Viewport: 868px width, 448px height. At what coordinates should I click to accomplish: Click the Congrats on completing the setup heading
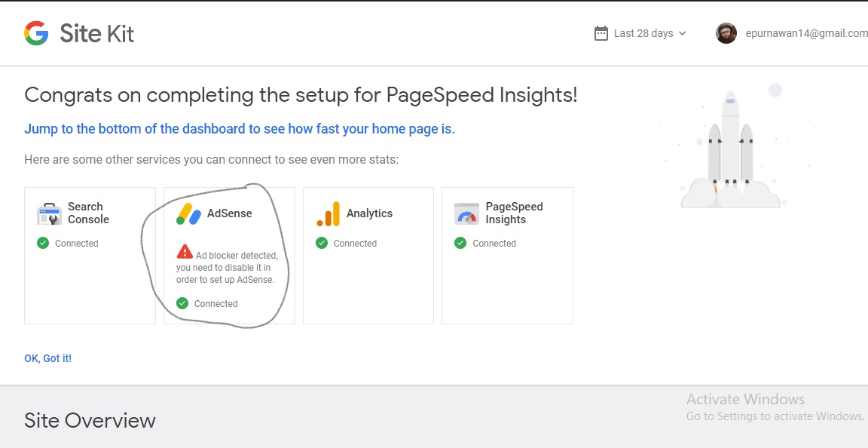point(301,95)
